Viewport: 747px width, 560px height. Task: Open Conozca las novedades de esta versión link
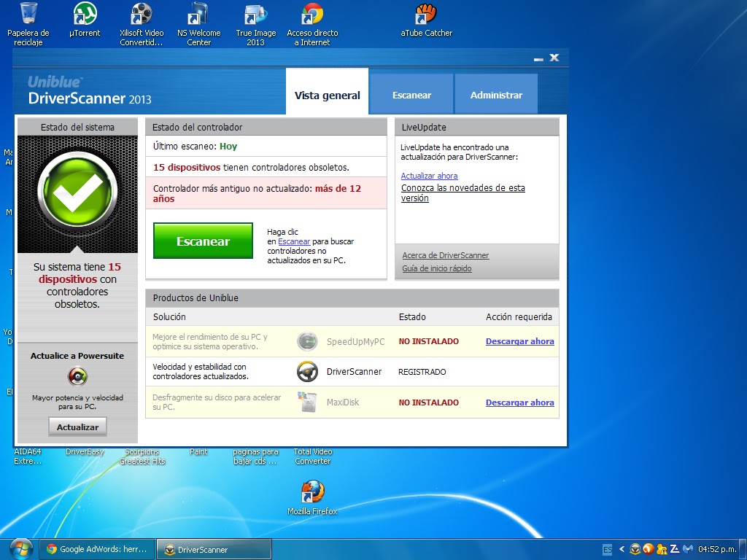[x=463, y=192]
